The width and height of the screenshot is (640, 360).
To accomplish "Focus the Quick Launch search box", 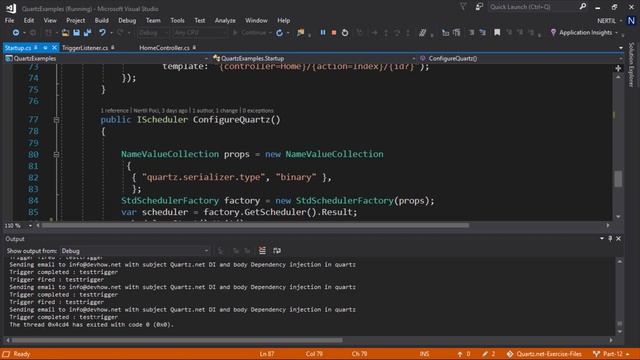I will (x=533, y=7).
